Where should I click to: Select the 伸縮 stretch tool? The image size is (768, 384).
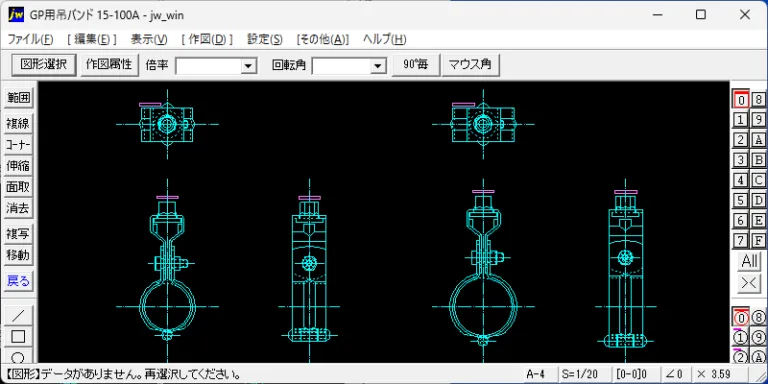click(x=18, y=166)
